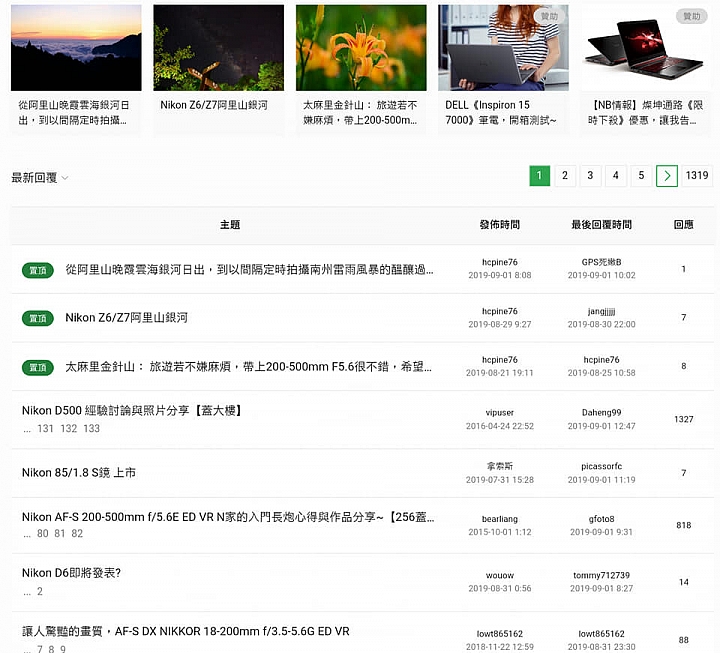Select current page 1 button
Viewport: 720px width, 653px height.
(540, 175)
